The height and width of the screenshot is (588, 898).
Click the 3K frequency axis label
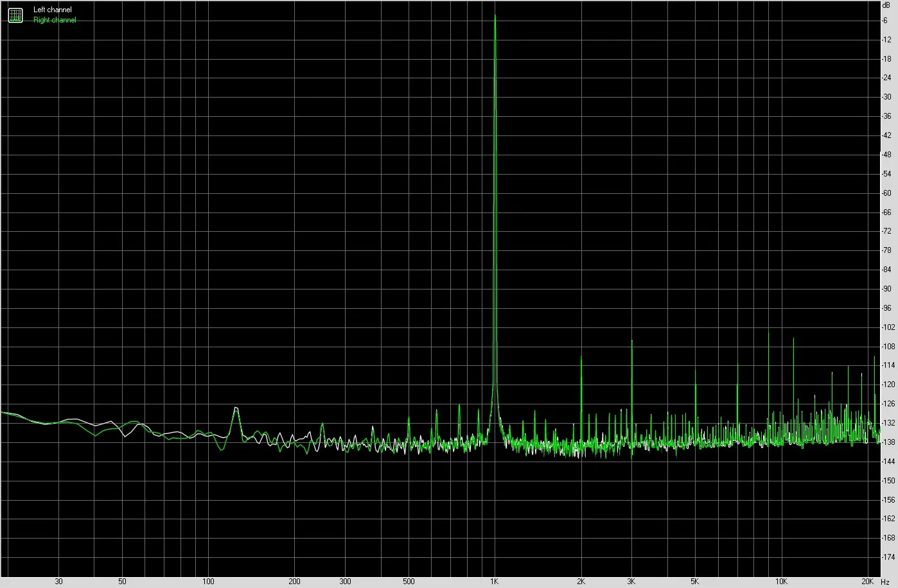[631, 582]
